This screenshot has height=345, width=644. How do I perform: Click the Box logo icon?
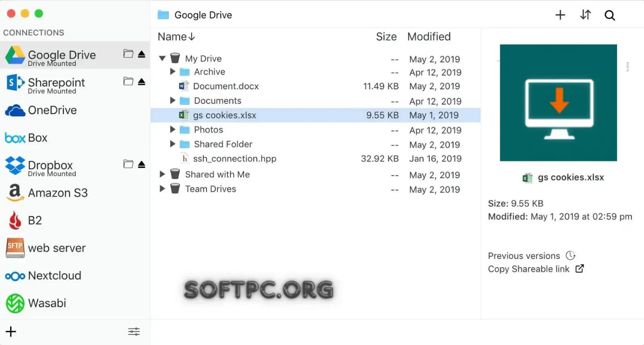15,138
